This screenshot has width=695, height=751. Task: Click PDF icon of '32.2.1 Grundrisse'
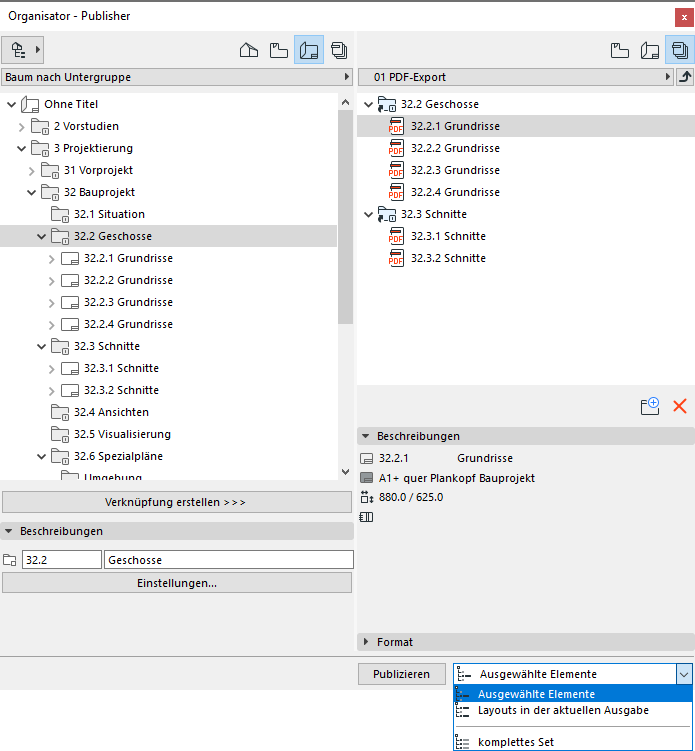pos(396,126)
